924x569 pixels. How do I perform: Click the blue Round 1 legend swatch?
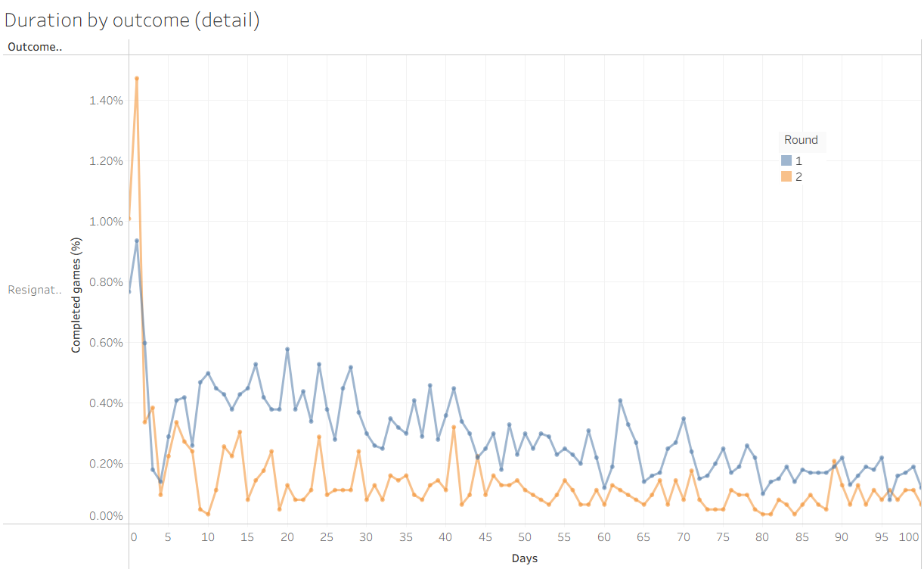[x=786, y=160]
